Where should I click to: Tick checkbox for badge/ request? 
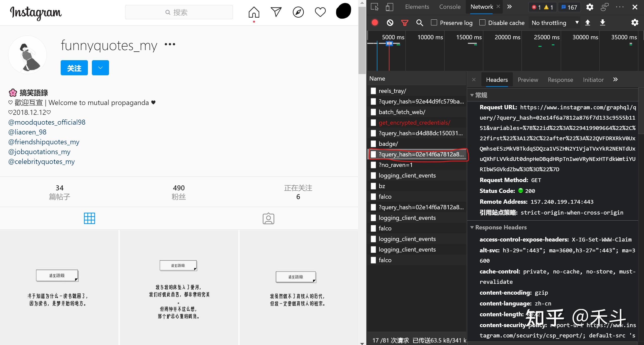[x=373, y=144]
